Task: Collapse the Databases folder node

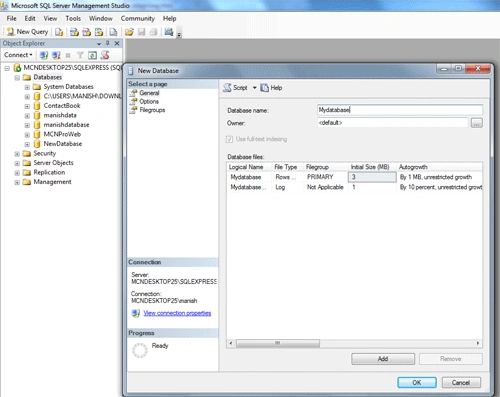Action: (17, 78)
